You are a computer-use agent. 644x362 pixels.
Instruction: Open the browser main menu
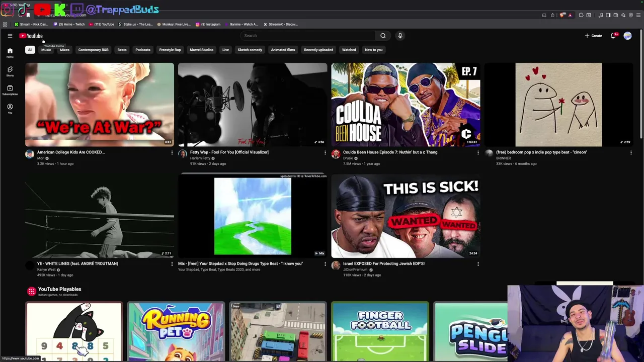638,15
